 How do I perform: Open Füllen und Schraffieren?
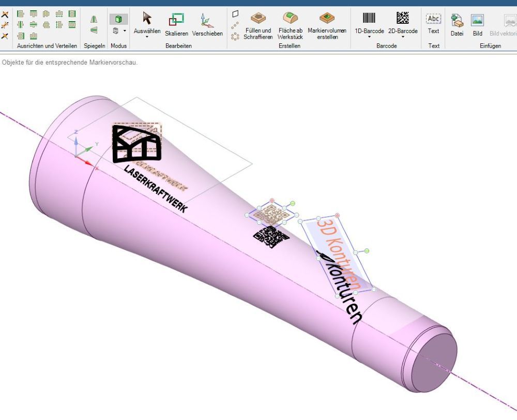[x=258, y=26]
